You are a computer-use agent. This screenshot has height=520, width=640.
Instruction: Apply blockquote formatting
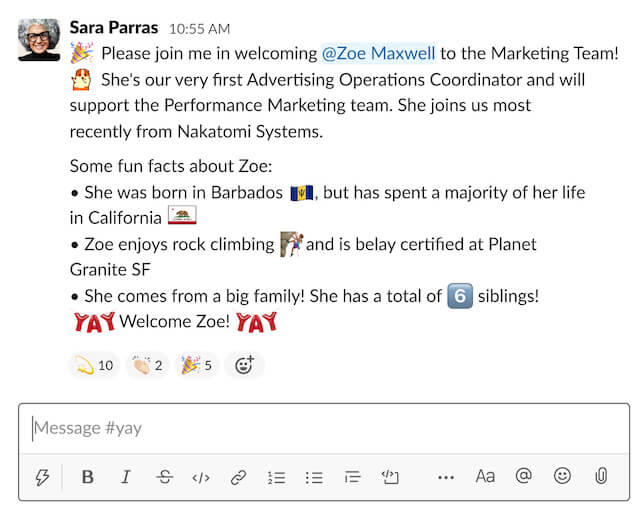pyautogui.click(x=351, y=477)
